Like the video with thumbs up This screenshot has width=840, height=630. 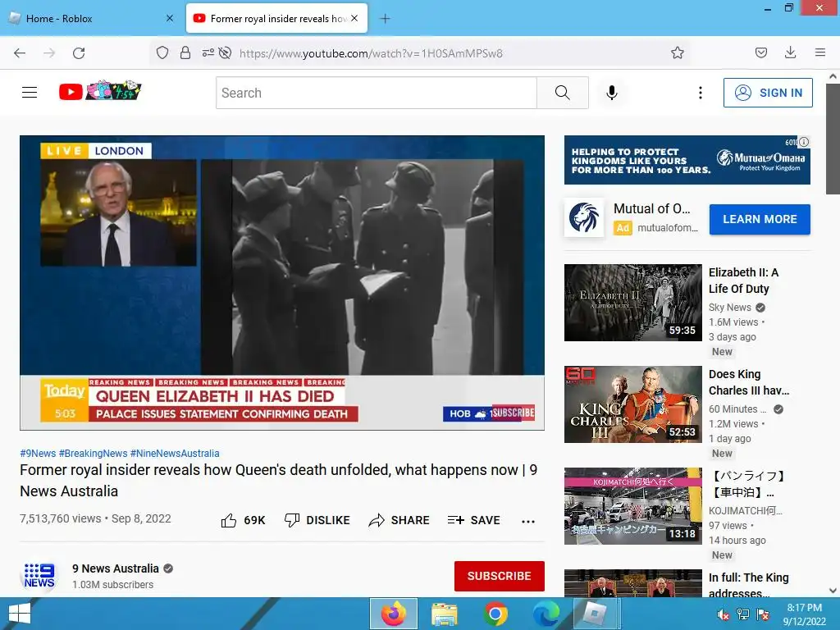pos(243,520)
